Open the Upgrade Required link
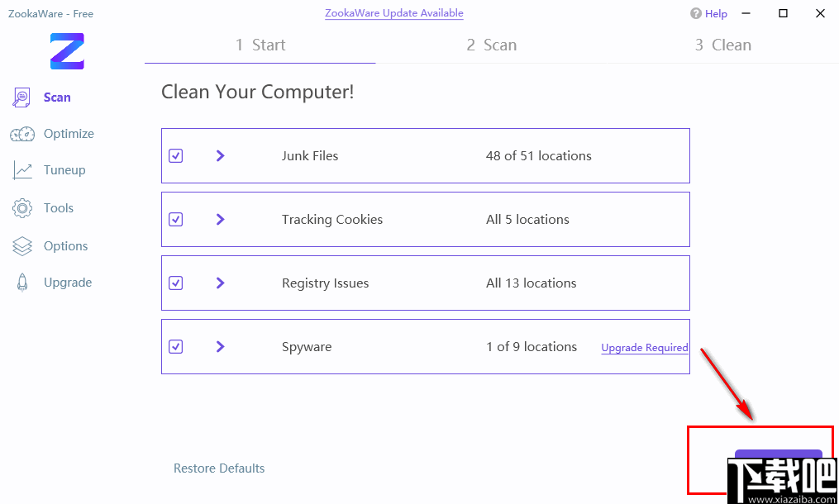The height and width of the screenshot is (504, 839). point(645,348)
